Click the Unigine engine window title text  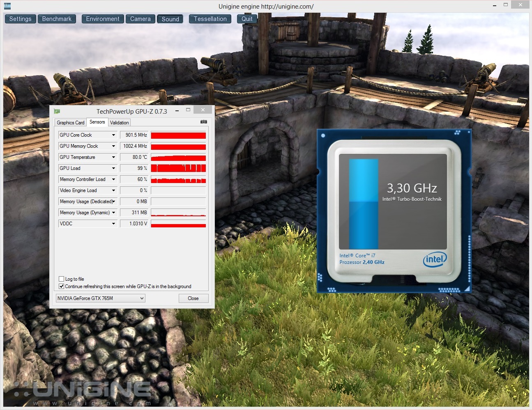(x=266, y=6)
